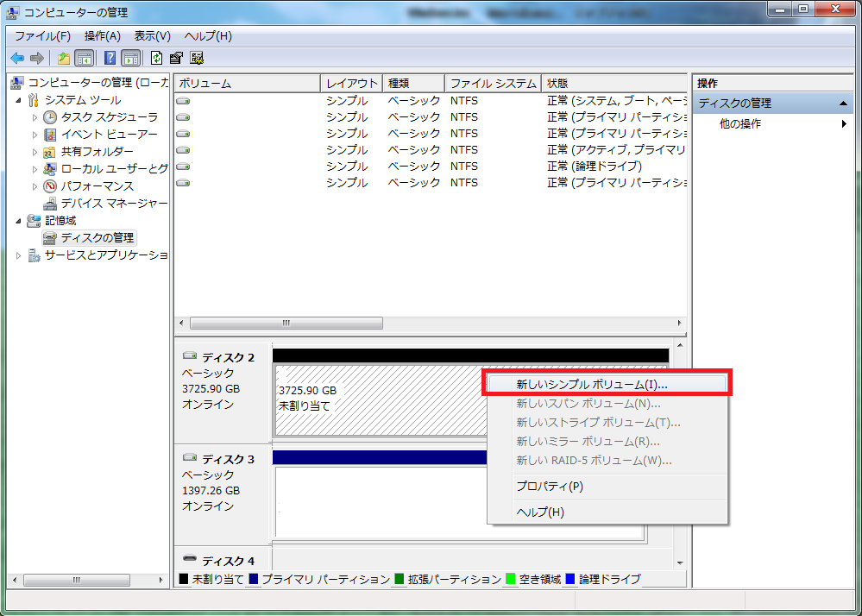862x616 pixels.
Task: Open properties toolbar icon
Action: tap(177, 58)
